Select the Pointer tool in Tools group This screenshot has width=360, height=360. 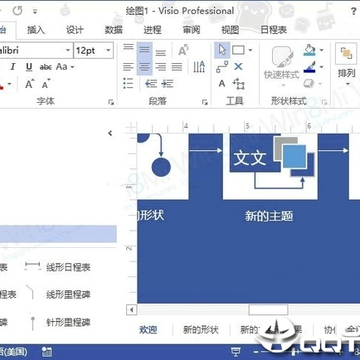[x=222, y=50]
